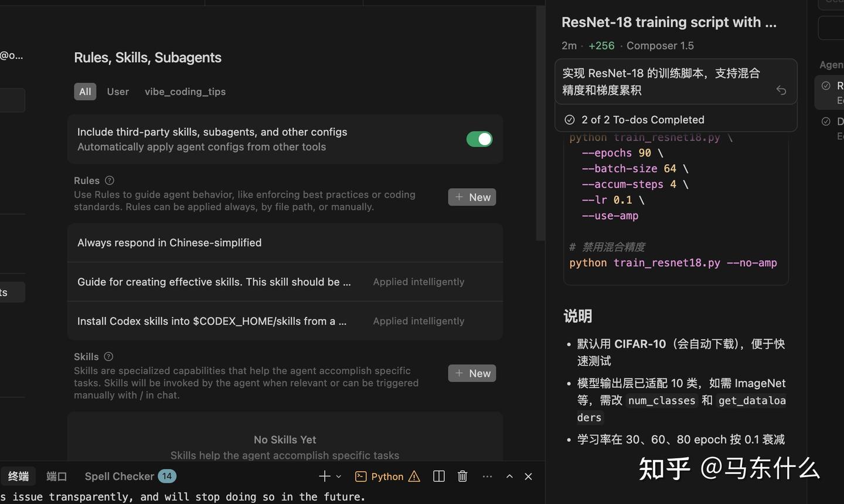Select the All filter tab
This screenshot has height=504, width=844.
pyautogui.click(x=85, y=91)
